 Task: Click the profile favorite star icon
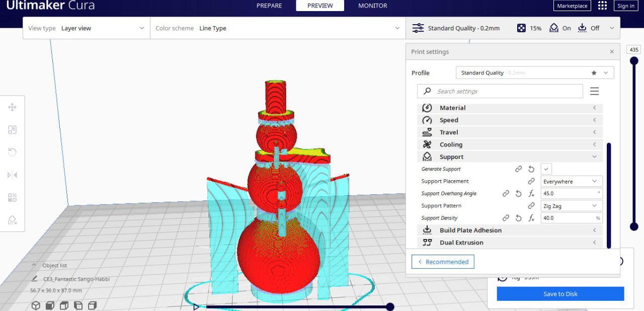(594, 73)
